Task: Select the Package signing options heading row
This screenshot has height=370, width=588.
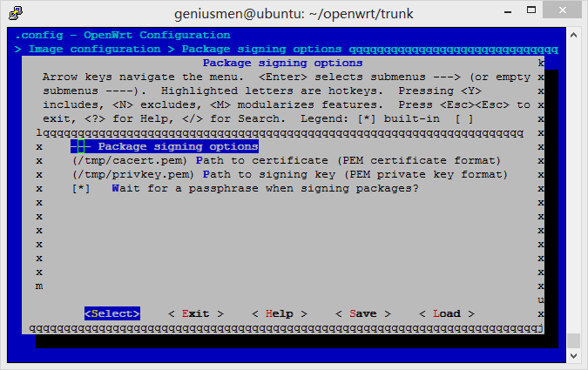Action: point(165,146)
